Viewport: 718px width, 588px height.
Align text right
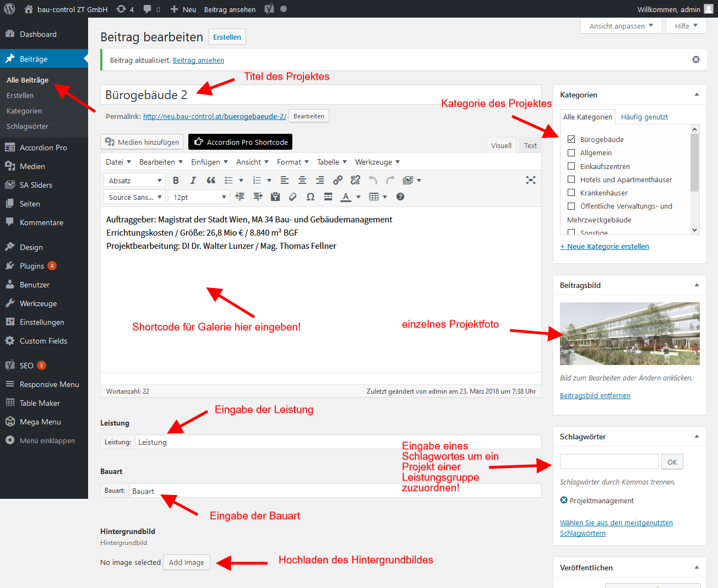tap(320, 180)
